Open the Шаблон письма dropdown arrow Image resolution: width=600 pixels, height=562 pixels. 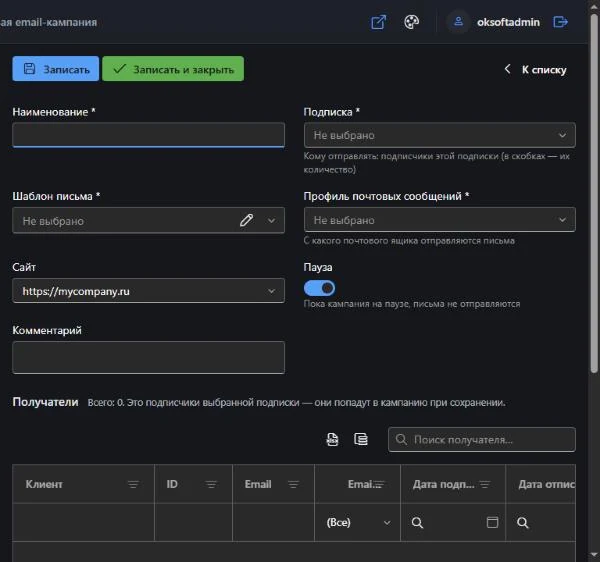coord(271,220)
